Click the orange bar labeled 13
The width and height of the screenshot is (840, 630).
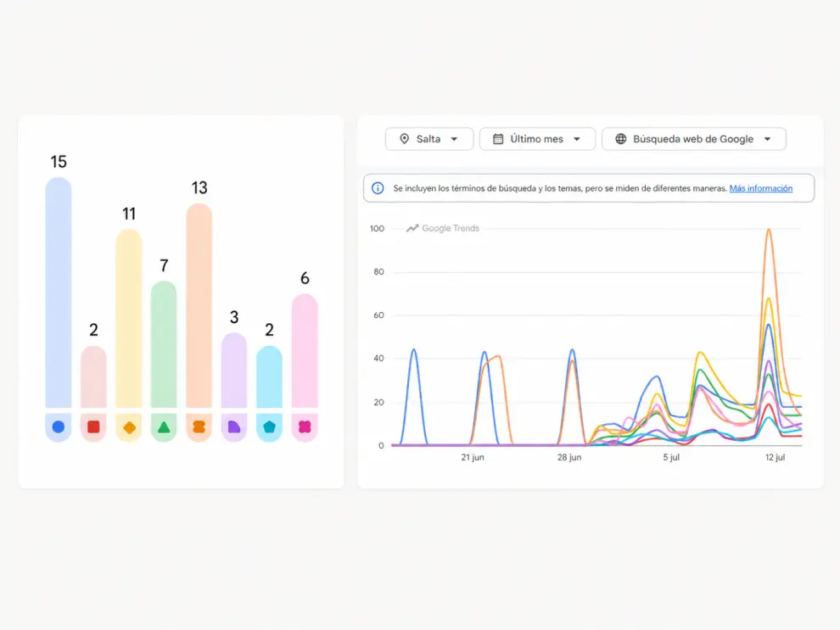199,305
